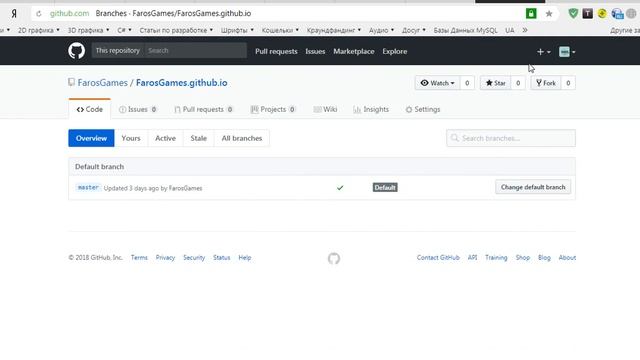Expand the C# bookmark folder
Screen dimensions: 640x360
pos(124,30)
